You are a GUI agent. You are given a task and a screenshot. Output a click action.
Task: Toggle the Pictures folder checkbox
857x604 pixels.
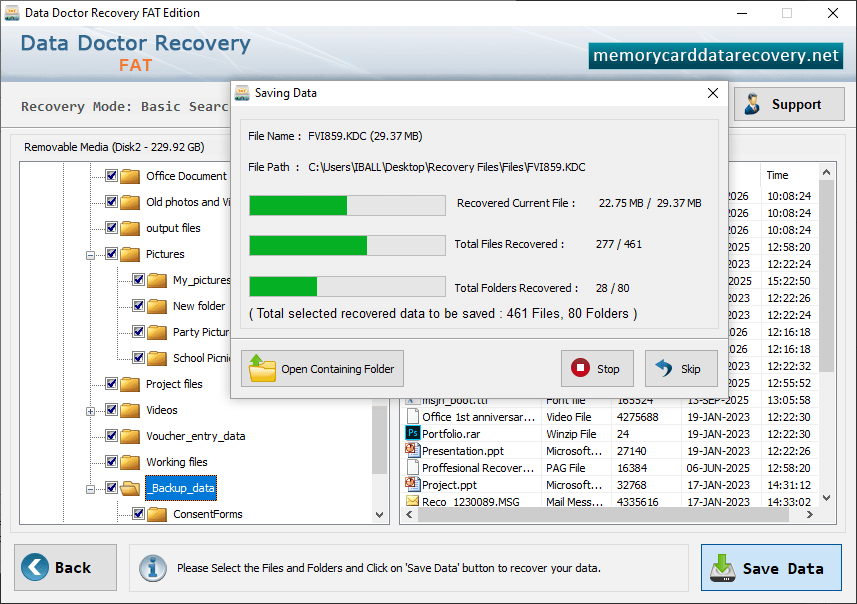(x=111, y=254)
